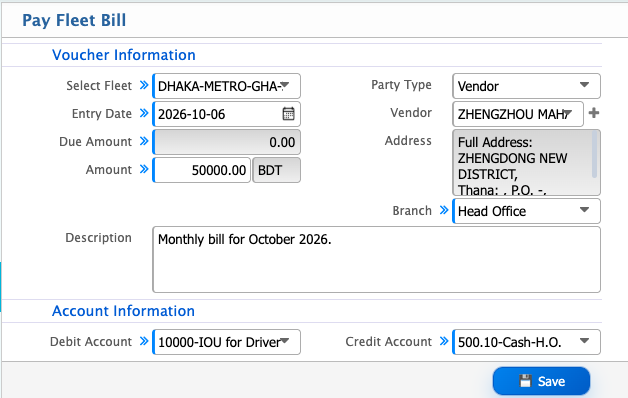Open the Select Fleet dropdown
This screenshot has width=628, height=398.
[226, 86]
